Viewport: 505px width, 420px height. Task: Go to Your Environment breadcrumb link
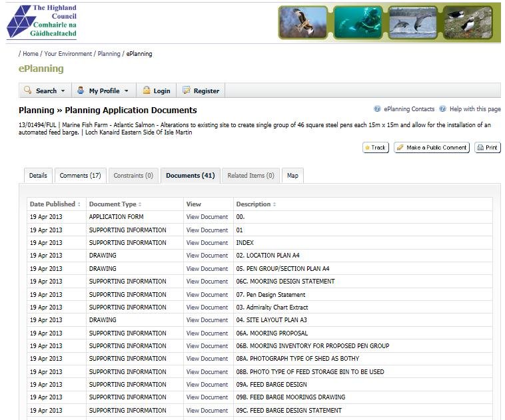coord(68,54)
